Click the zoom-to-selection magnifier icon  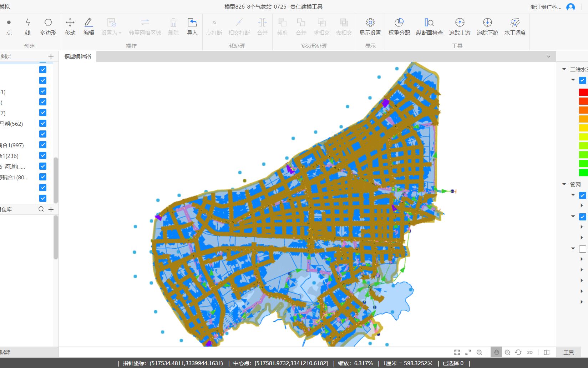(x=479, y=352)
